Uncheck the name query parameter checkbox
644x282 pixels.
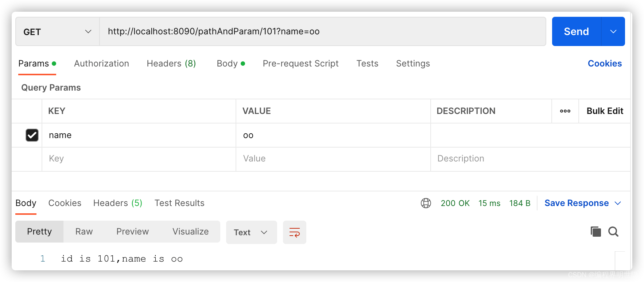click(x=32, y=135)
